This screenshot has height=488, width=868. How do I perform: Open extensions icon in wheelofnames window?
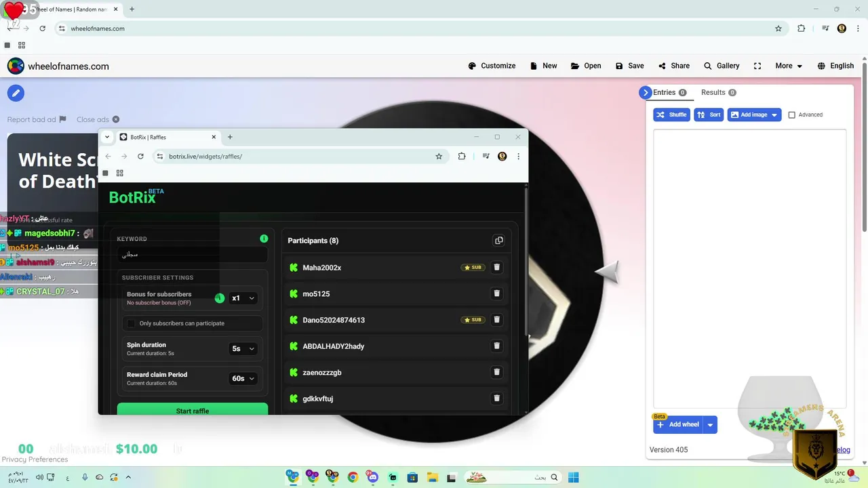tap(802, 28)
